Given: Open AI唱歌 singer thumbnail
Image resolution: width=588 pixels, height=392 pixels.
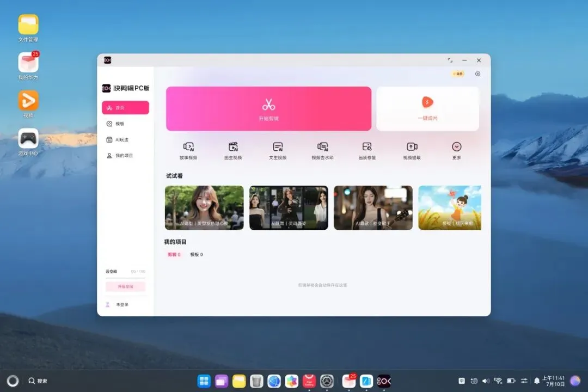Looking at the screenshot, I should pos(373,207).
